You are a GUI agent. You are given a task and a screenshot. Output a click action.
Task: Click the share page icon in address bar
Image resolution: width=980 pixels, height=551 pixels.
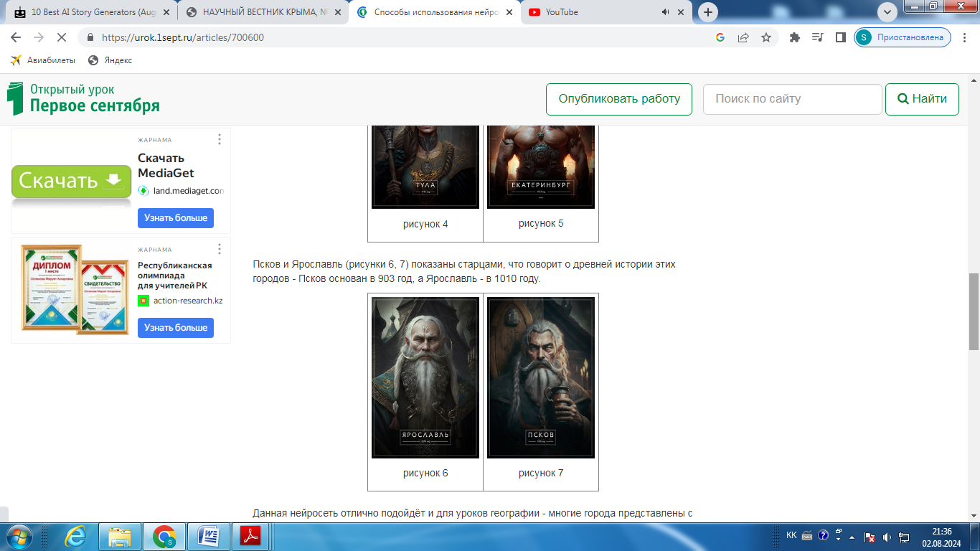[x=743, y=37]
